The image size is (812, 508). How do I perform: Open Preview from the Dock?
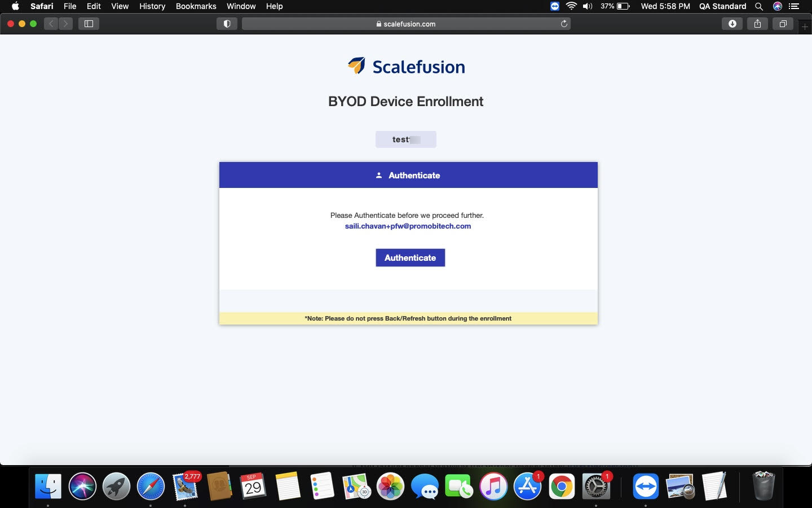pyautogui.click(x=680, y=487)
